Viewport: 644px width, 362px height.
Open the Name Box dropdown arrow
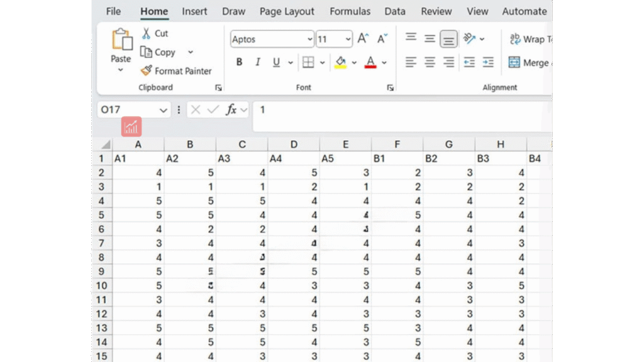tap(164, 110)
